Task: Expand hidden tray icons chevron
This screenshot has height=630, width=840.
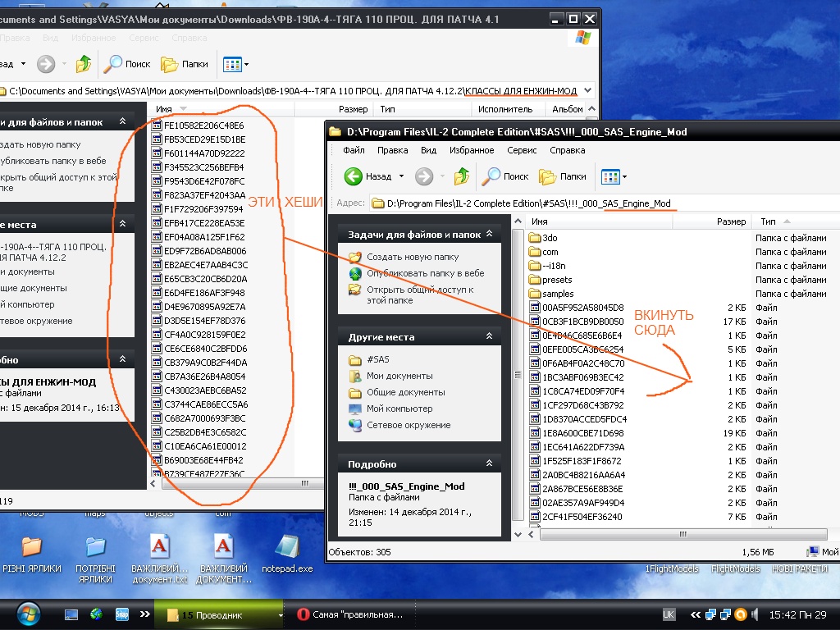Action: [x=696, y=614]
